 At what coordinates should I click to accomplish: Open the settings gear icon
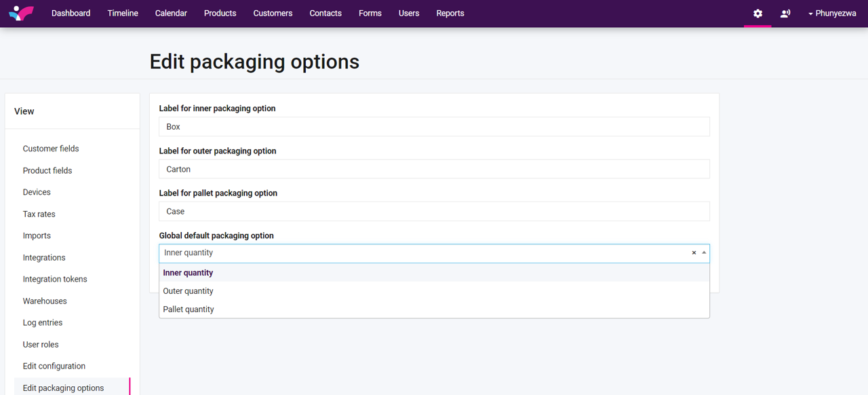pos(757,14)
